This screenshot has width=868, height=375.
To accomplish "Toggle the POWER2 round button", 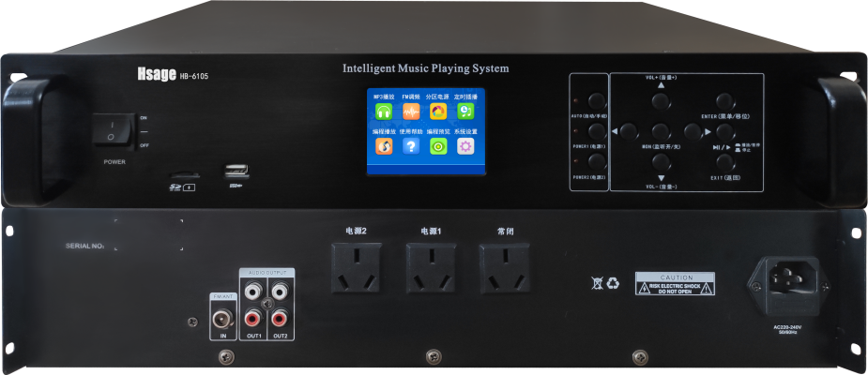I will (x=596, y=162).
